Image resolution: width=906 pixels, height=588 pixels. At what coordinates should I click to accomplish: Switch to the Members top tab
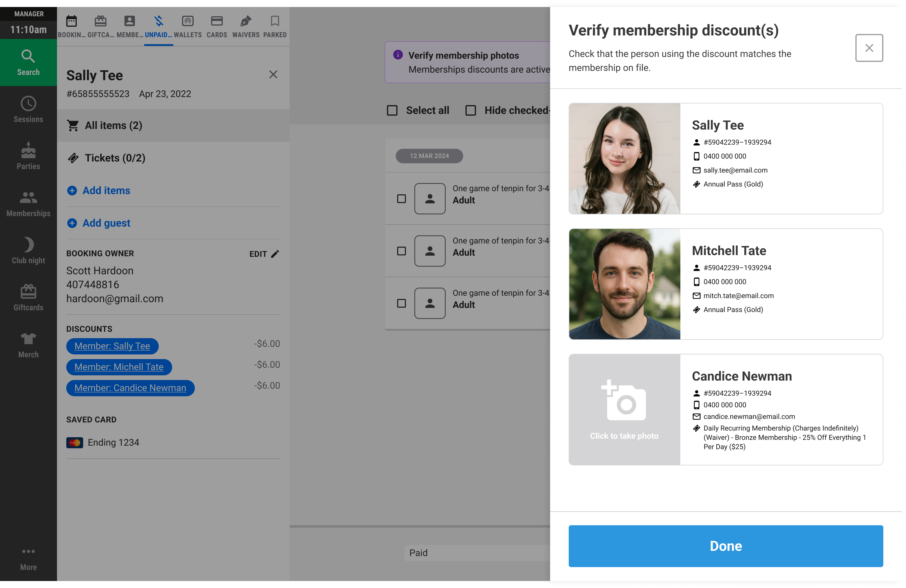(x=130, y=27)
